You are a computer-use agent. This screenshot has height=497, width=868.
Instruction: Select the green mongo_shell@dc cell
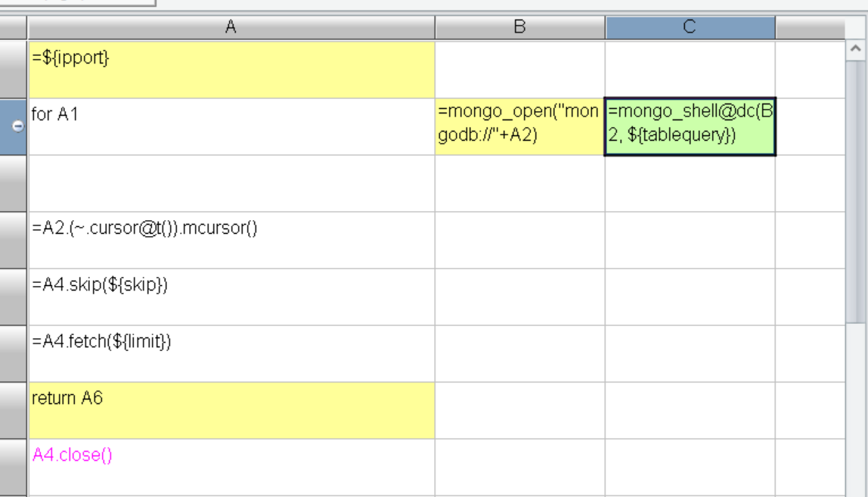(690, 126)
